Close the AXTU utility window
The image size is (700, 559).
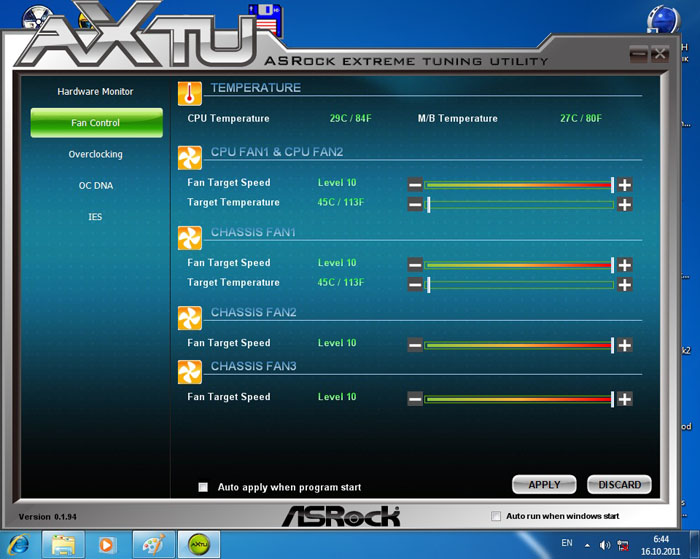click(x=659, y=54)
